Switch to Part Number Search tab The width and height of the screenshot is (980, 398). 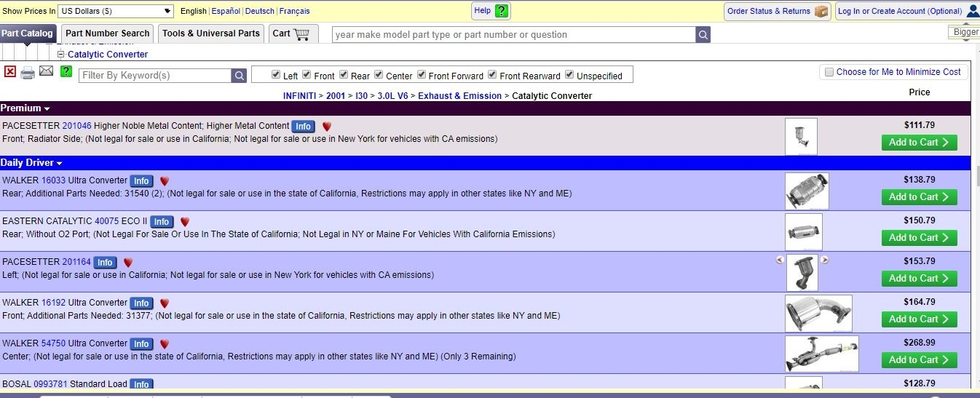(x=107, y=33)
